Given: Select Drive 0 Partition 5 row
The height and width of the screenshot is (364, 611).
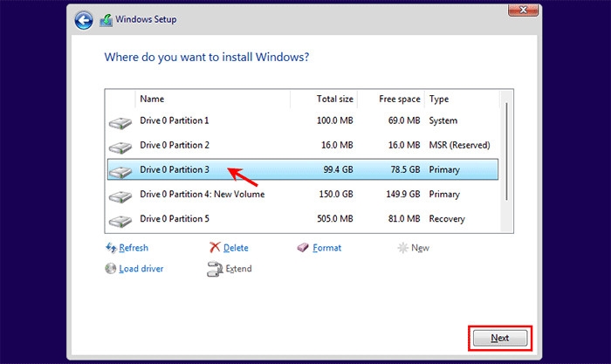Looking at the screenshot, I should [x=303, y=218].
